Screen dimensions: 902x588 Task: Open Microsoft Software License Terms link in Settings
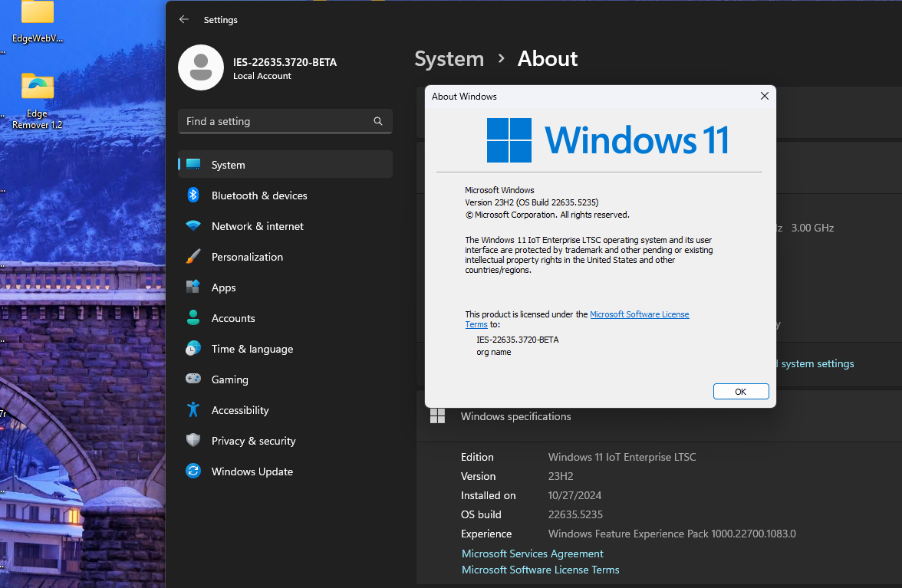[x=540, y=570]
